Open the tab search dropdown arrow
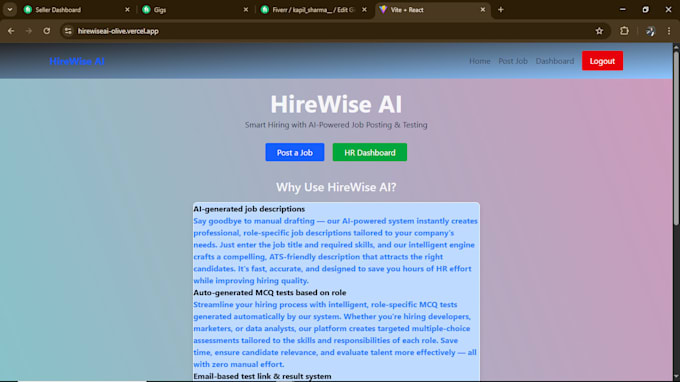The image size is (680, 382). tap(10, 10)
